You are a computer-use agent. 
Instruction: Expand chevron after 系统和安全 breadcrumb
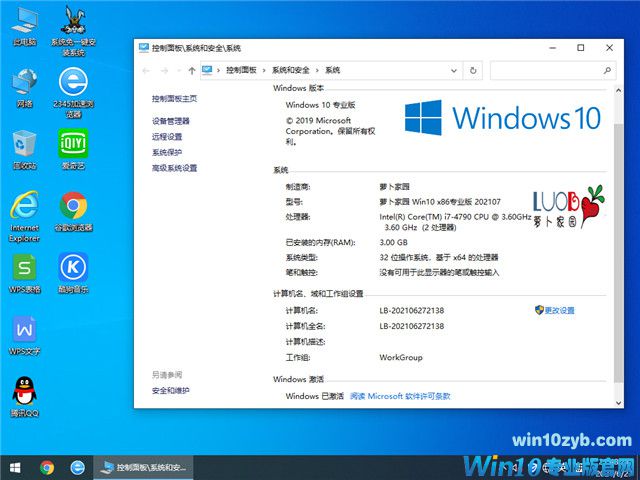coord(317,70)
